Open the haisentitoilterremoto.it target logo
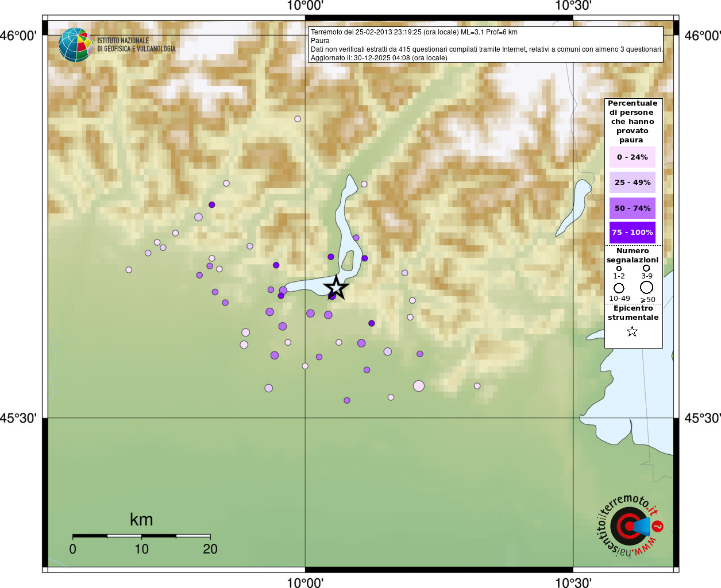The width and height of the screenshot is (721, 588). point(630,525)
